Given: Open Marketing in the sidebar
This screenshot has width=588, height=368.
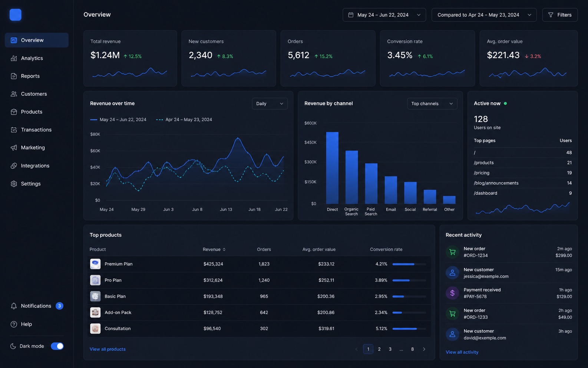Looking at the screenshot, I should click(37, 148).
